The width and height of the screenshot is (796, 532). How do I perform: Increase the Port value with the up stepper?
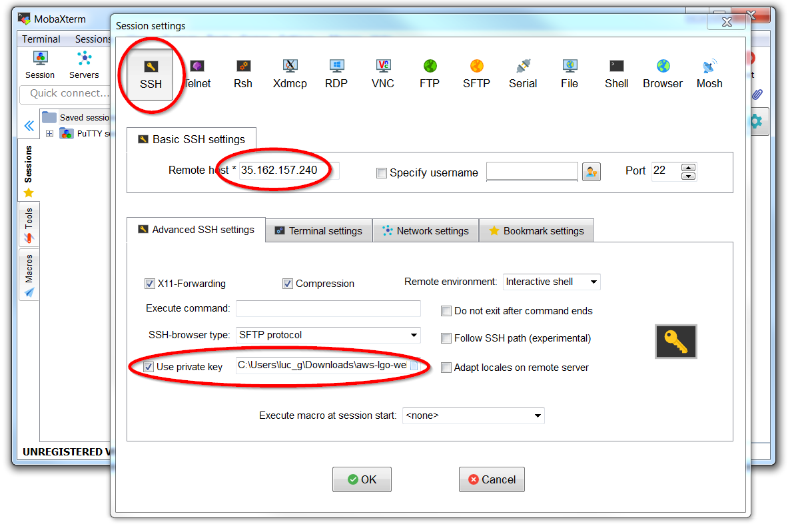point(688,166)
